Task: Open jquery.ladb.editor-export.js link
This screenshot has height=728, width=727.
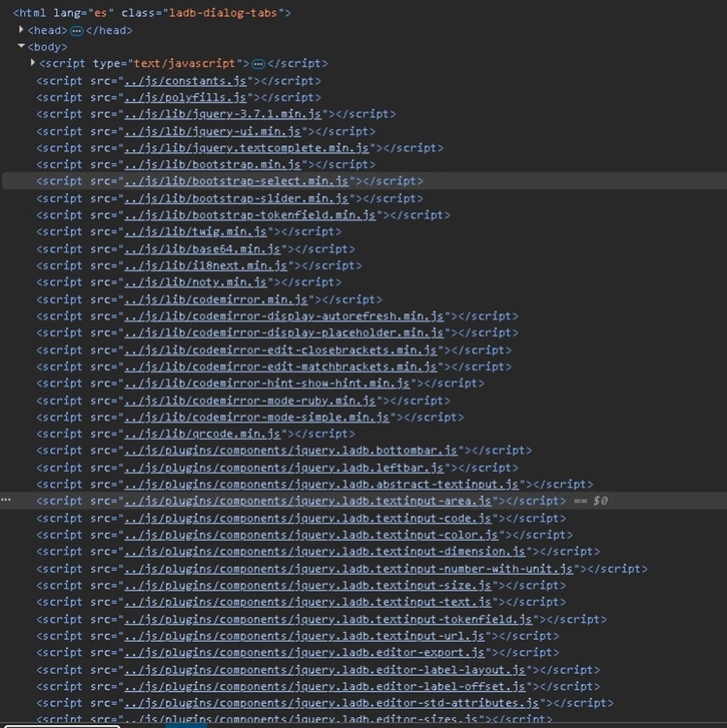Action: 303,653
